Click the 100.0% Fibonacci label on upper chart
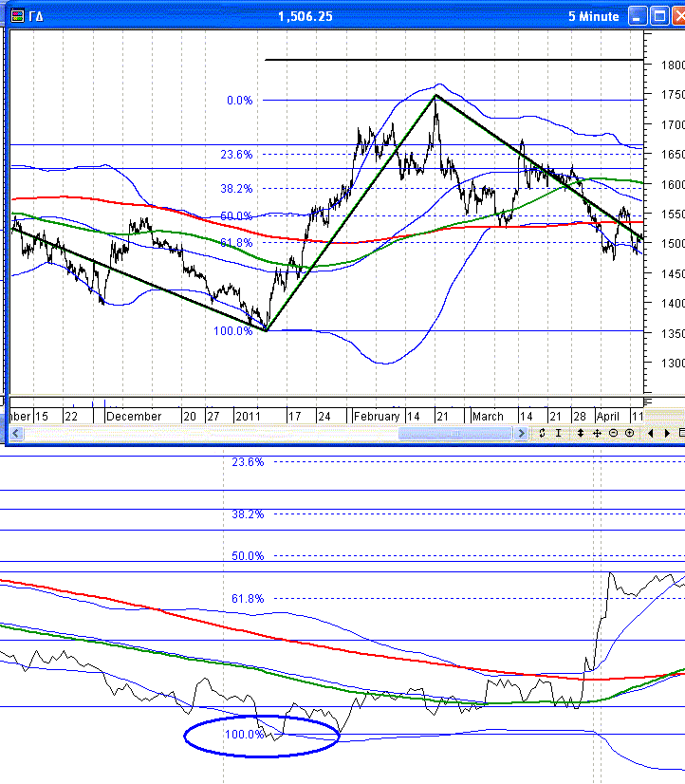 click(234, 330)
